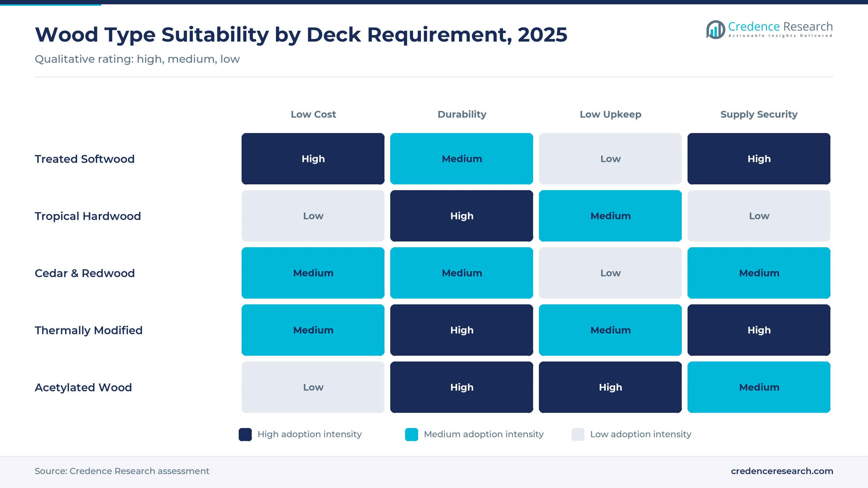Click the Treated Softwood row label
Screen dimensions: 868x488
[85, 159]
